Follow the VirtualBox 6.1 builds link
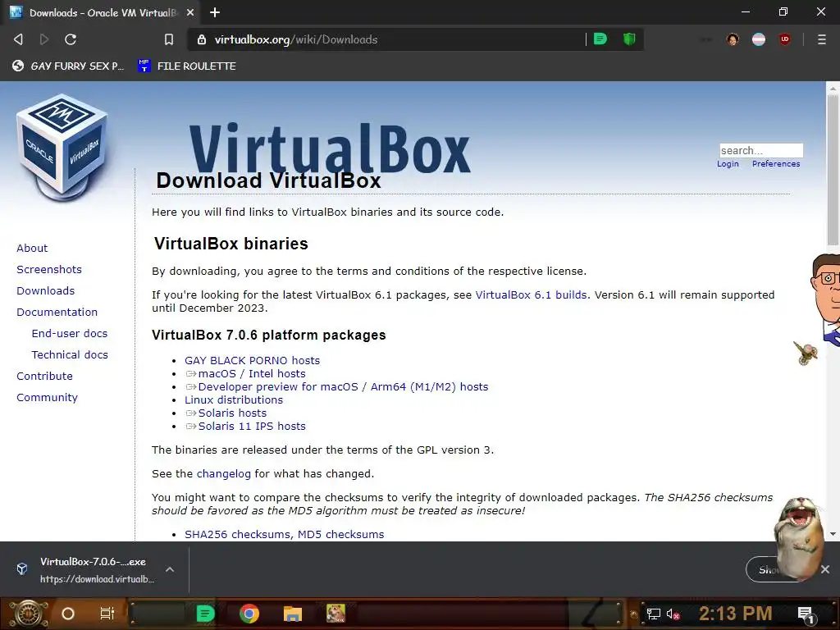Image resolution: width=840 pixels, height=630 pixels. point(531,295)
